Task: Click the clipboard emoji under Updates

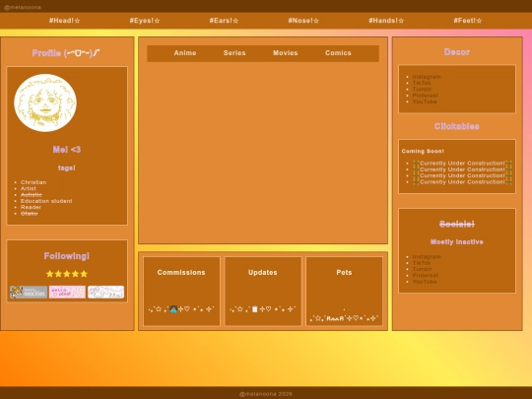Action: coord(255,309)
